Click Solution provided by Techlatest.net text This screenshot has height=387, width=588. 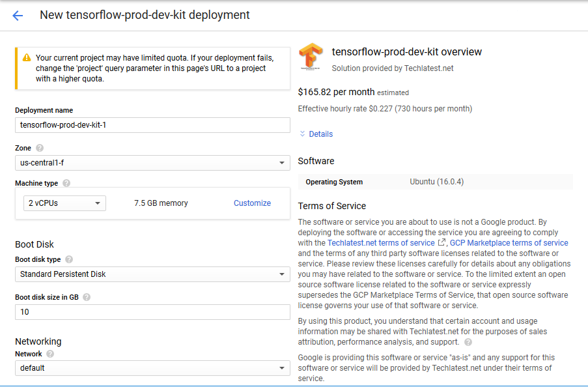click(x=393, y=68)
